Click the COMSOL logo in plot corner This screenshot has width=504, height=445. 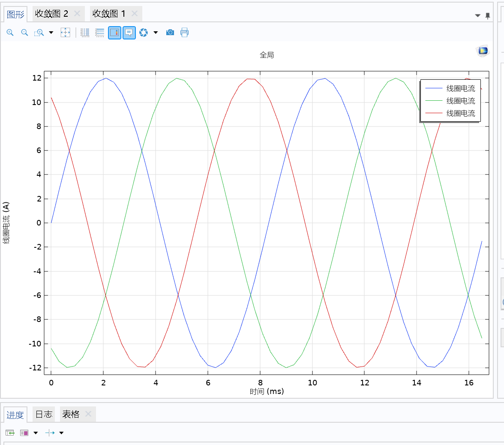483,51
